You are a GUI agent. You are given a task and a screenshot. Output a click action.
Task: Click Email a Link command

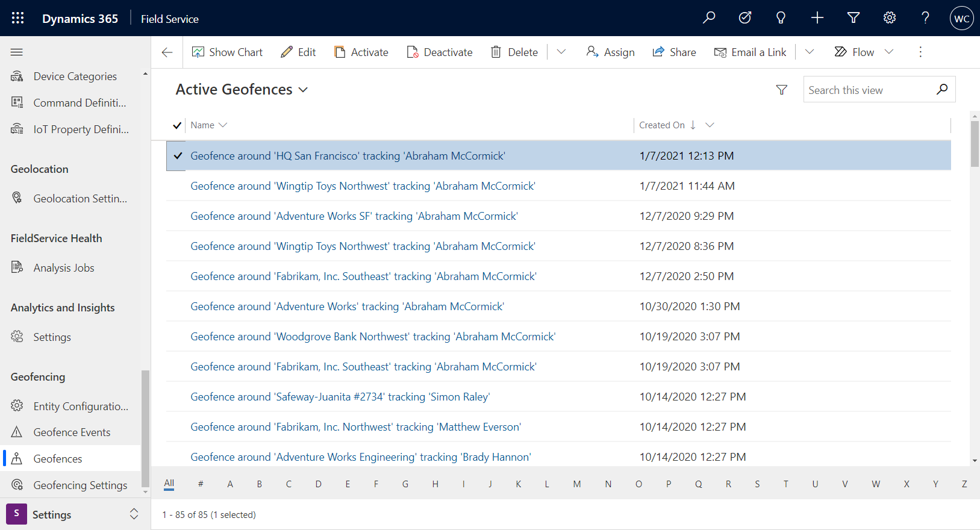click(x=750, y=52)
